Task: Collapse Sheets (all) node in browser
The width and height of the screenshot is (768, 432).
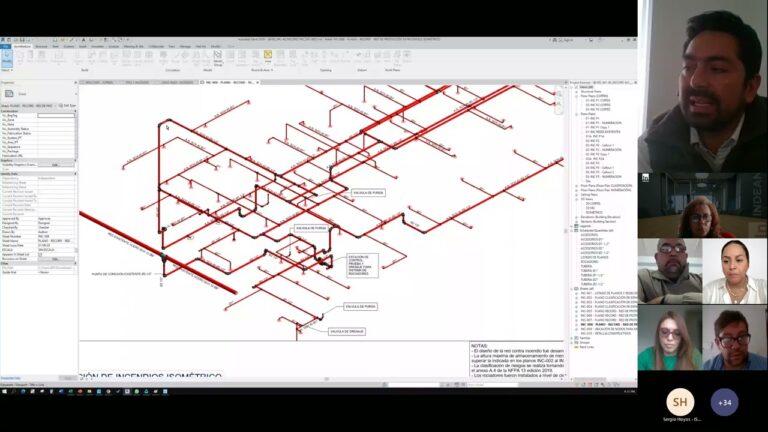Action: (x=572, y=288)
